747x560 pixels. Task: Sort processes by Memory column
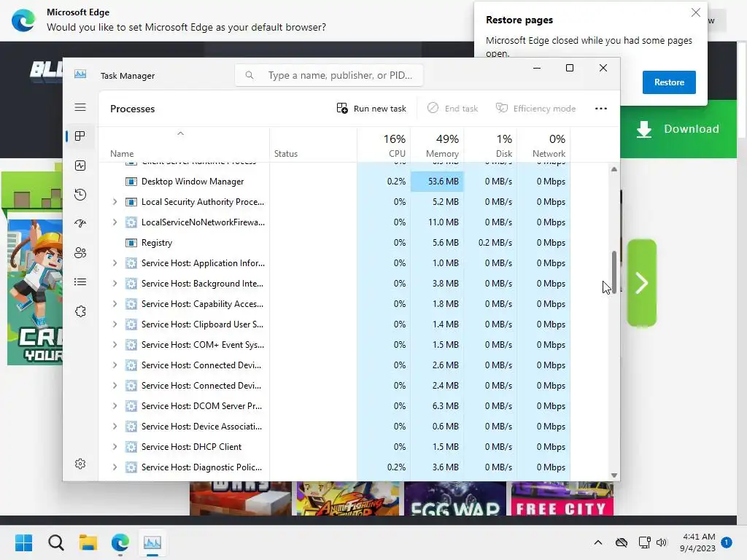[x=438, y=145]
